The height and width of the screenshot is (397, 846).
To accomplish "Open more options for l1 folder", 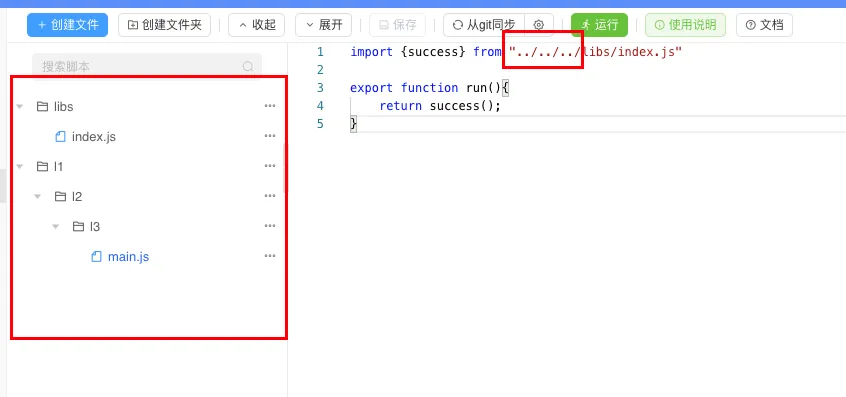I will tap(270, 166).
